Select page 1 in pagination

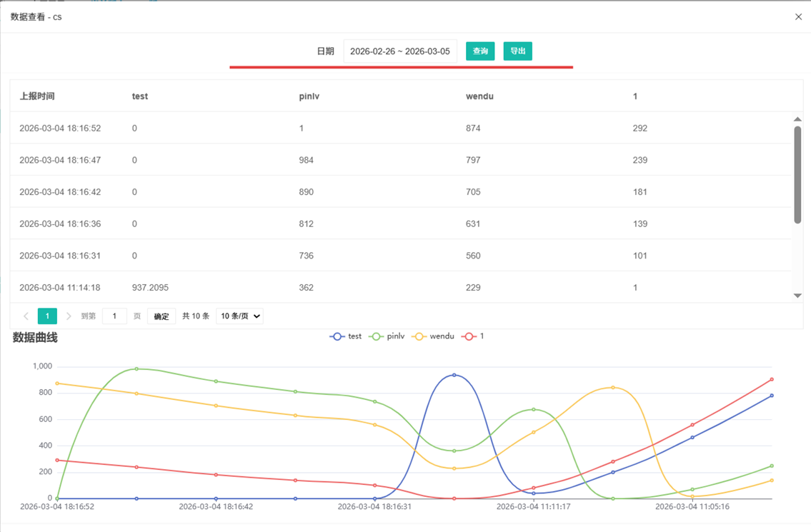click(x=47, y=316)
